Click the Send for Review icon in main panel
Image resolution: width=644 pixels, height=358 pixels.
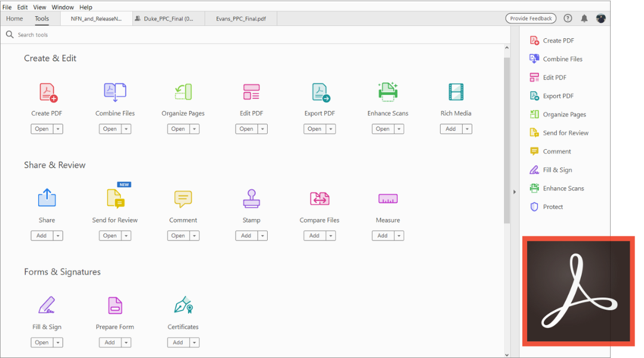click(x=116, y=199)
